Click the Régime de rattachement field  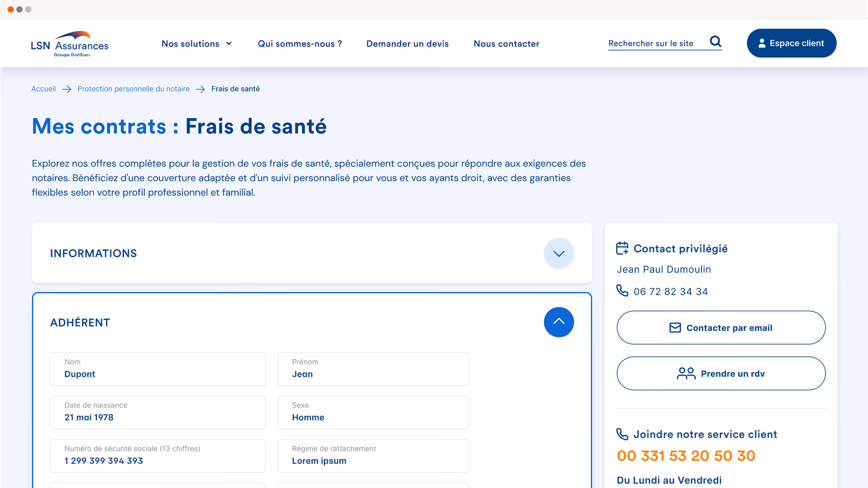[373, 456]
